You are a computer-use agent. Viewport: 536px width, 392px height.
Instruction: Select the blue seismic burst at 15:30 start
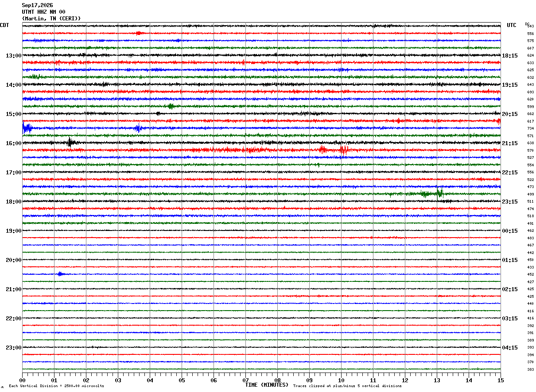point(27,128)
